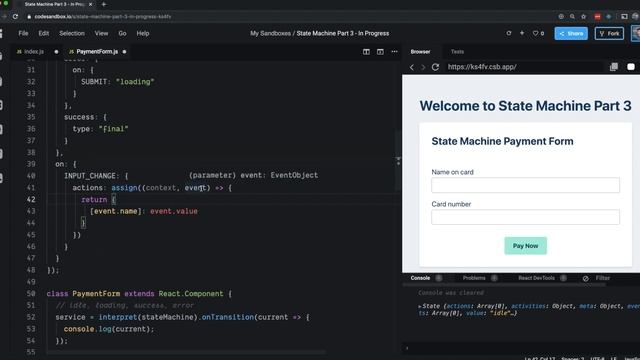Click line number 42 in the gutter

[x=31, y=199]
